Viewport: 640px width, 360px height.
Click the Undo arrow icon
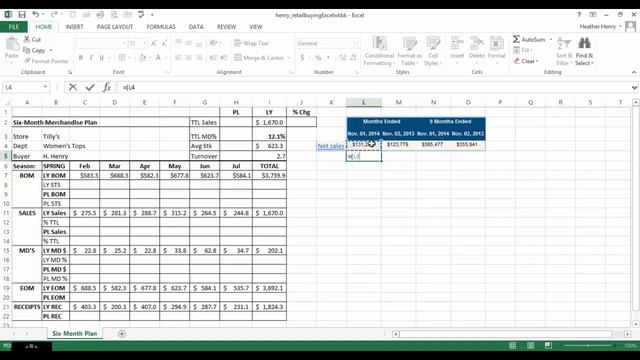(36, 15)
